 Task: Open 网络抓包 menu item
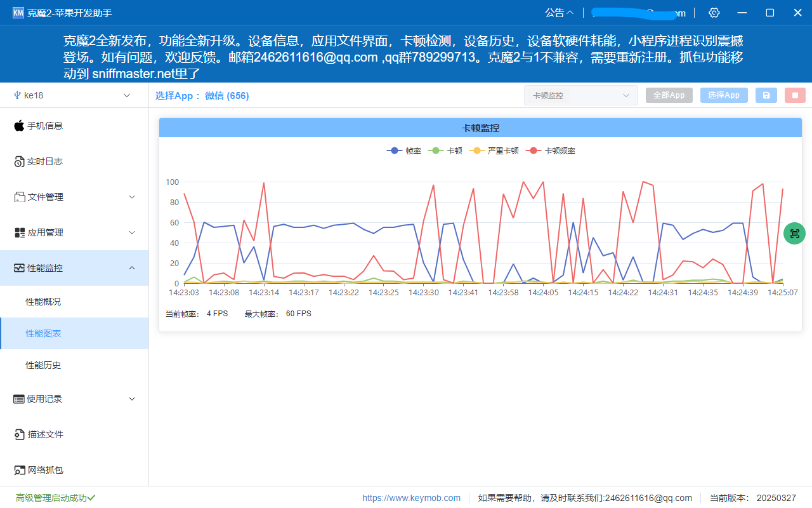(x=74, y=470)
